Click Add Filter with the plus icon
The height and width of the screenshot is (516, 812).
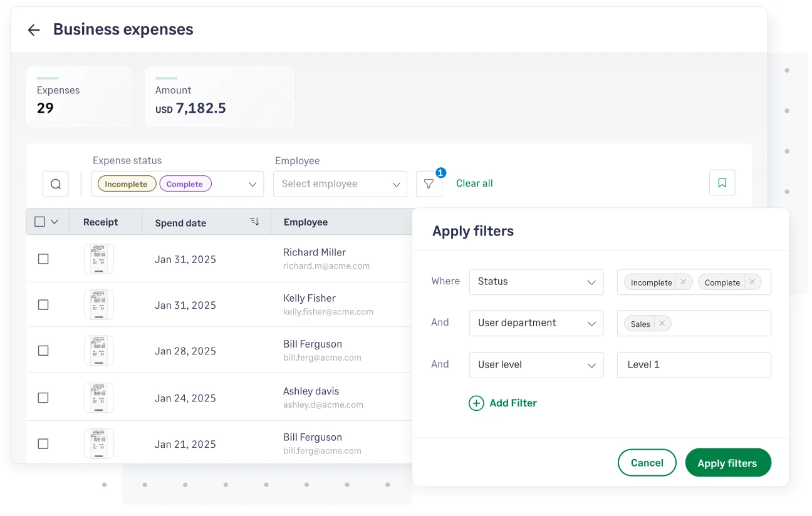[503, 403]
